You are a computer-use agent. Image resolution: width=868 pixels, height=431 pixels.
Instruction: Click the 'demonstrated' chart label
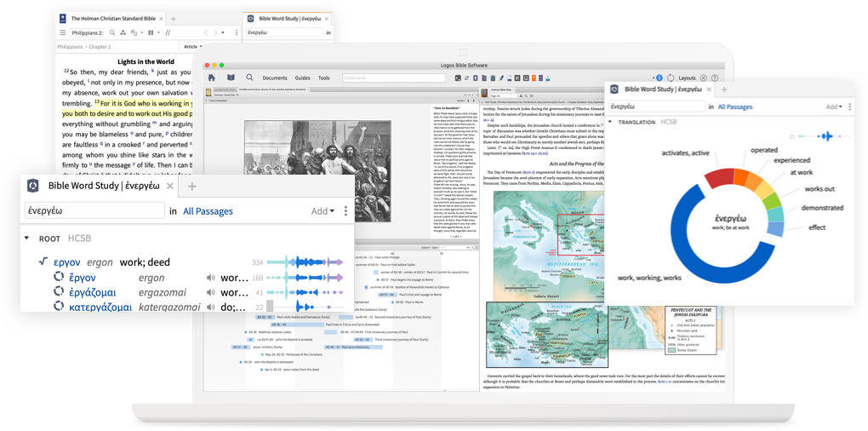click(822, 208)
